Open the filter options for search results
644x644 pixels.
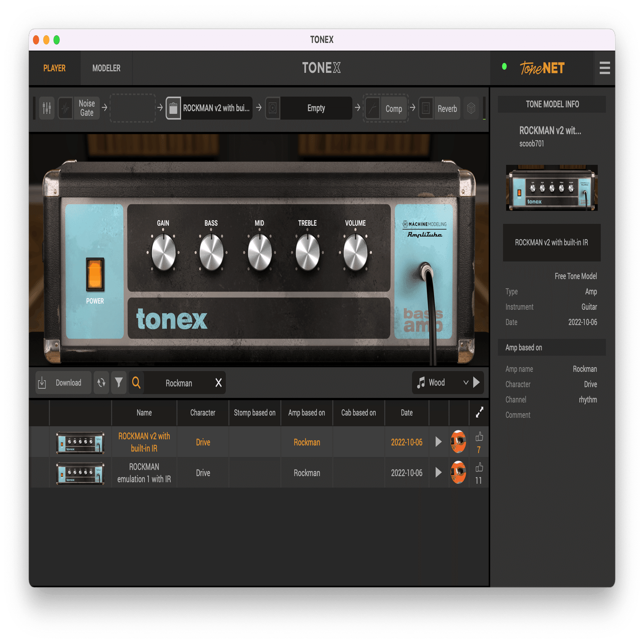point(119,382)
